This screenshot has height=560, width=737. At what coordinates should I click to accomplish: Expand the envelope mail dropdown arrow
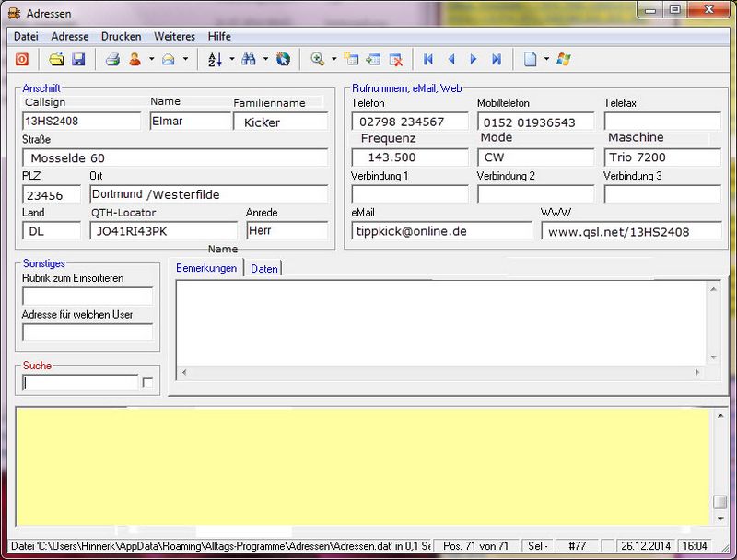pyautogui.click(x=185, y=60)
